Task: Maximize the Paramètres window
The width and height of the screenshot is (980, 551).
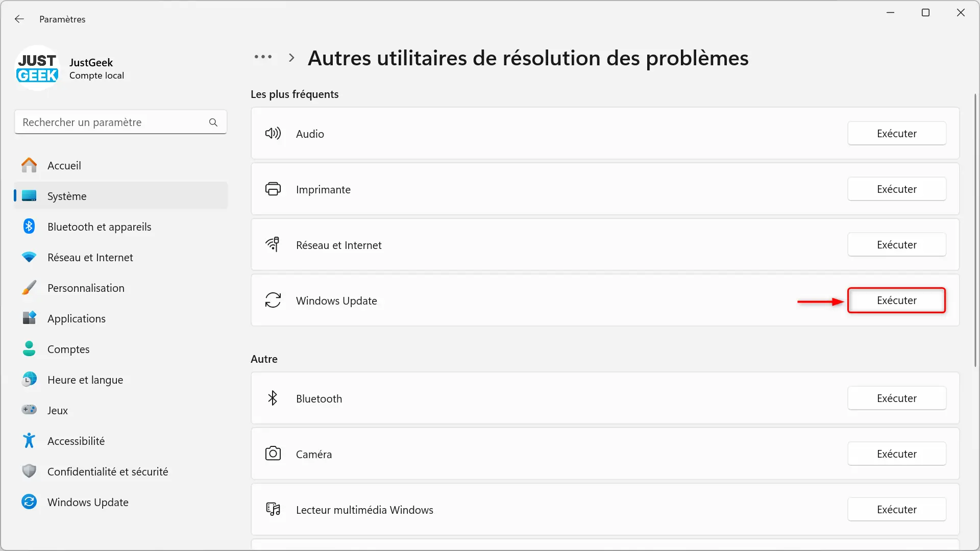Action: pos(925,13)
